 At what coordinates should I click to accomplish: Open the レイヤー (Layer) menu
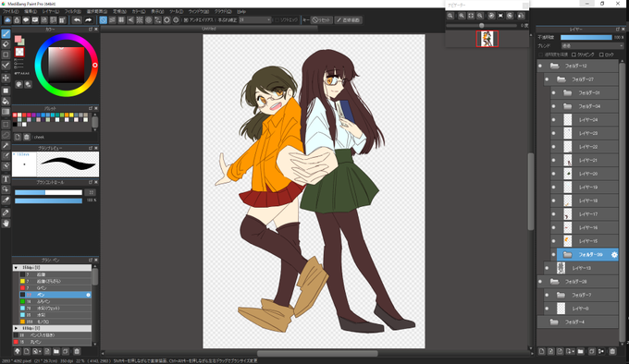tap(50, 12)
